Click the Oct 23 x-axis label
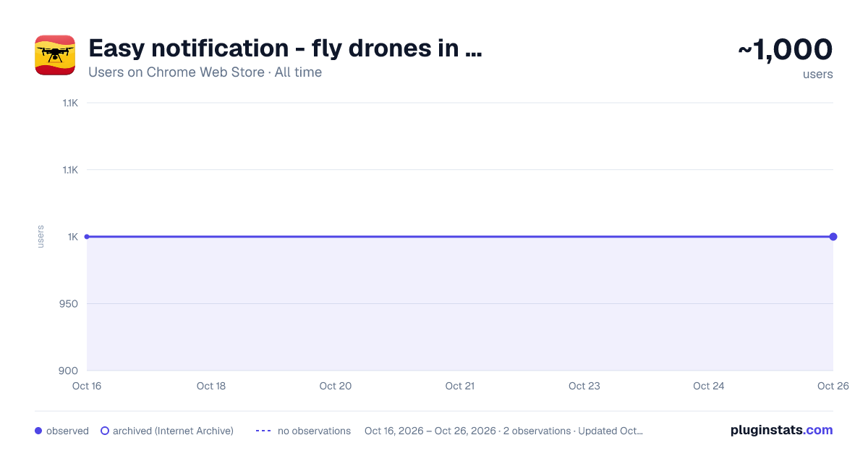Image resolution: width=868 pixels, height=456 pixels. [584, 386]
